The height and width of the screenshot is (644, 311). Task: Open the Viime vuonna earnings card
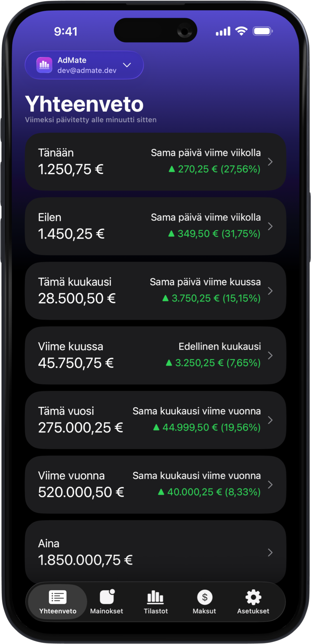point(155,485)
